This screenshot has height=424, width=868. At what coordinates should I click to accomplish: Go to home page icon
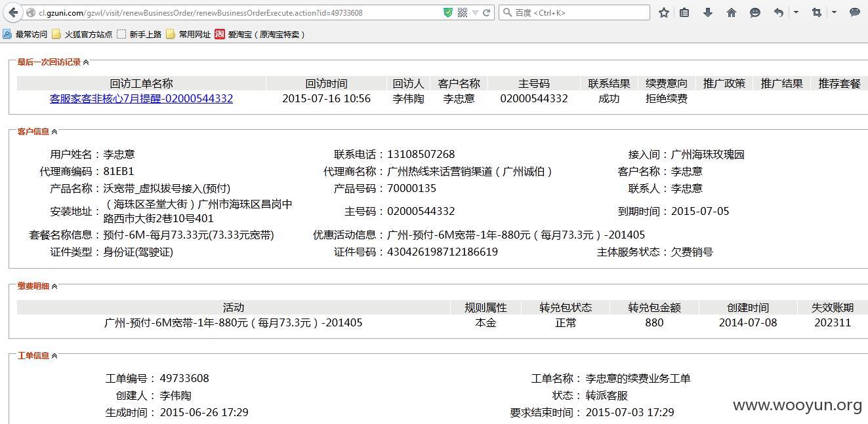[x=732, y=12]
